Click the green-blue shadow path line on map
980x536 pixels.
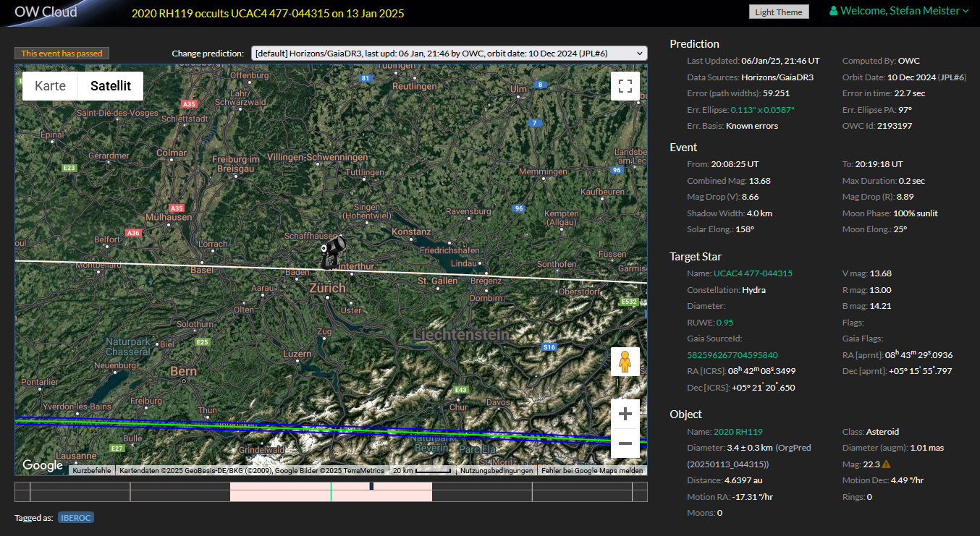point(331,432)
